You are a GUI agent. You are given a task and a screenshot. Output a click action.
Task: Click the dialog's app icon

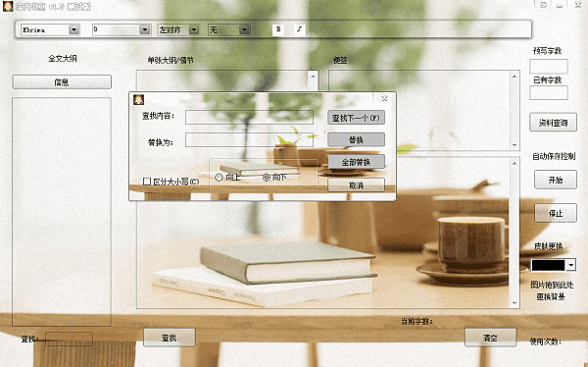(x=139, y=100)
